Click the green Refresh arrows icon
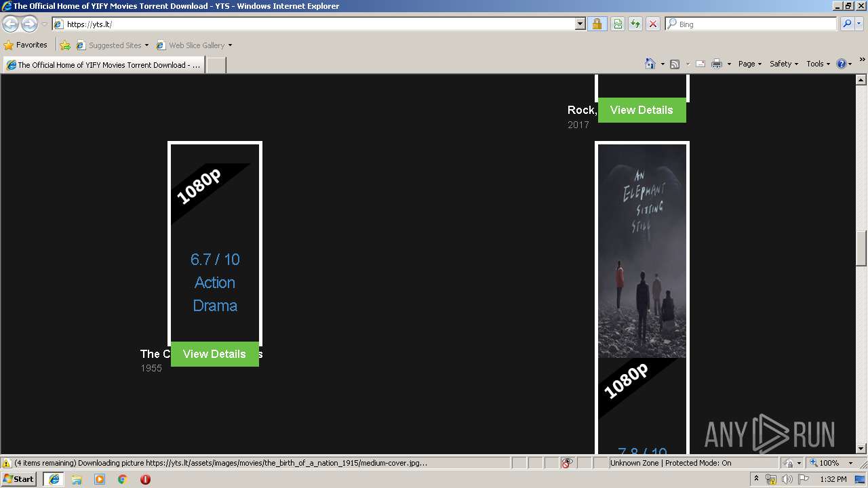This screenshot has height=488, width=868. pos(635,24)
